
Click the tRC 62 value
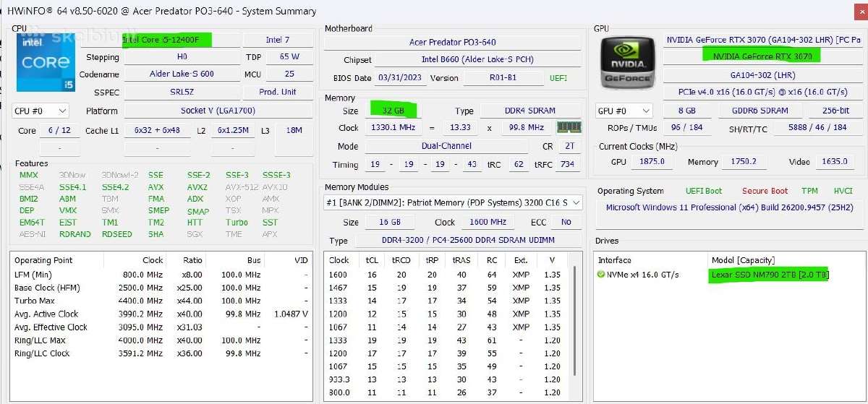coord(518,164)
